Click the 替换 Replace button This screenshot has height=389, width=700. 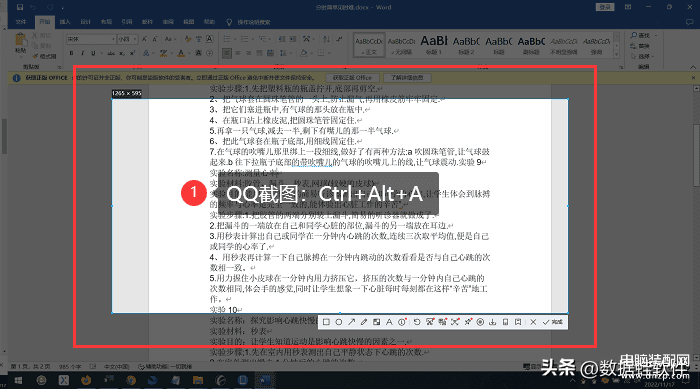point(640,46)
